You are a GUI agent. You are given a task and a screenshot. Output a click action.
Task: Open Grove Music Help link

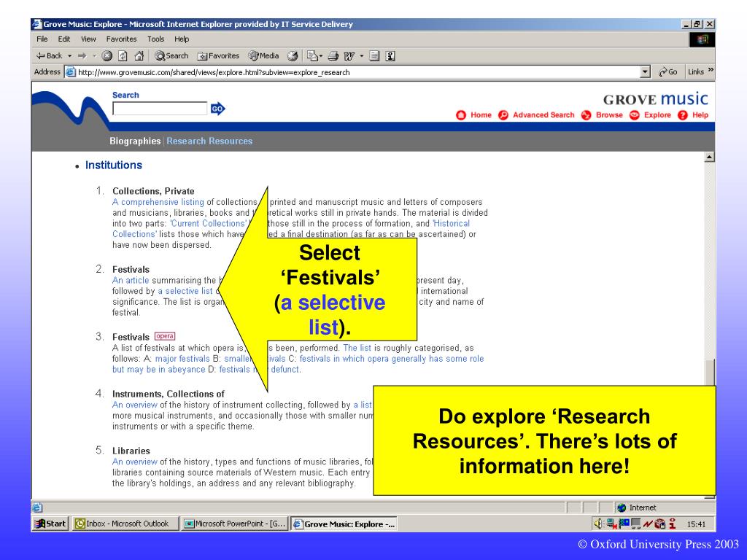tap(700, 114)
